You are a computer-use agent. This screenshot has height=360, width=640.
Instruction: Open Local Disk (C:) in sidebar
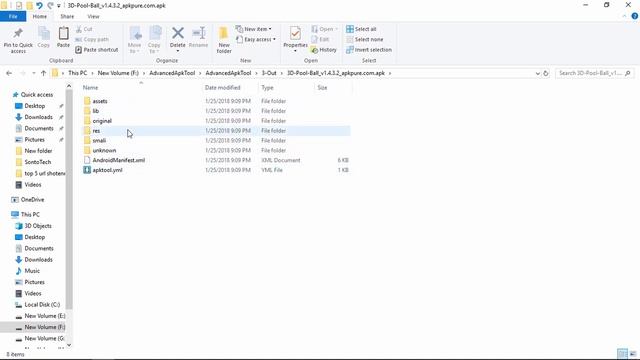(x=42, y=304)
